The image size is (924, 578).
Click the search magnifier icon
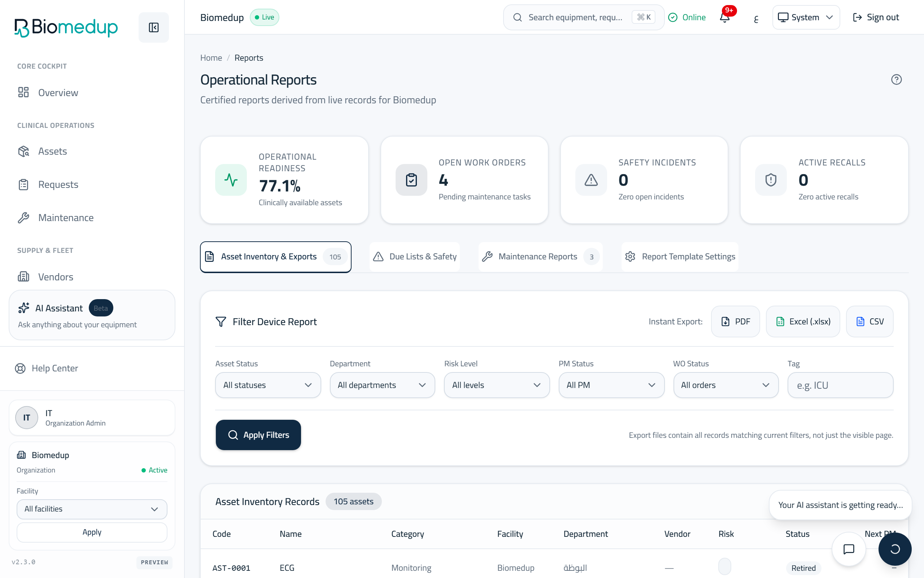tap(517, 18)
